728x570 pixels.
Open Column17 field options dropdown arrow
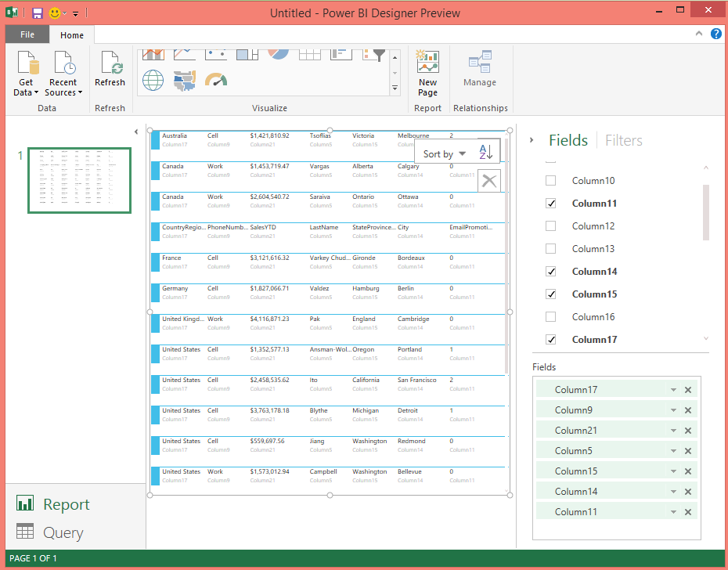click(673, 390)
